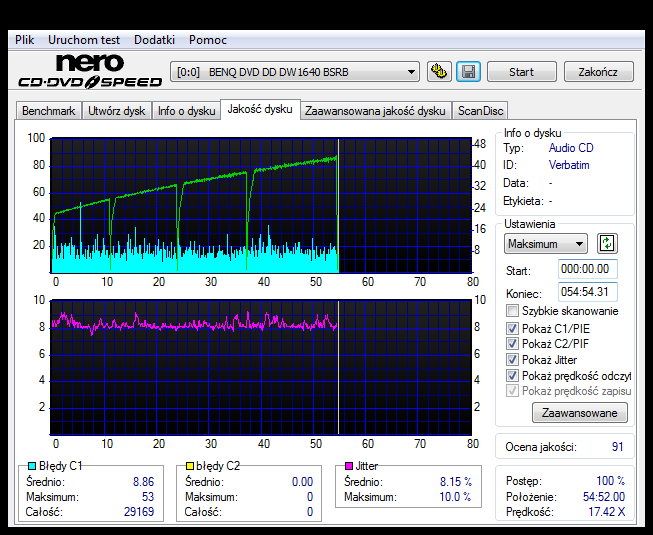Toggle Pokaż Jitter checkbox
This screenshot has width=653, height=535.
click(x=512, y=359)
